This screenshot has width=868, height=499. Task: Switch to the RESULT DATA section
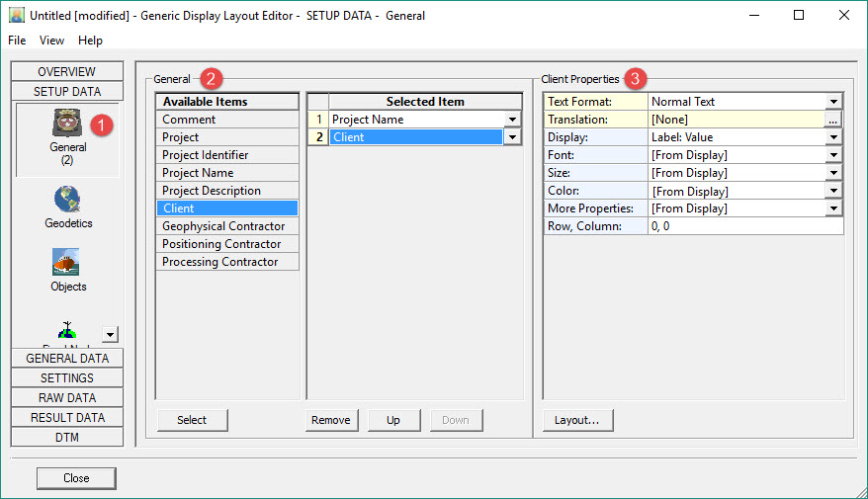point(67,418)
